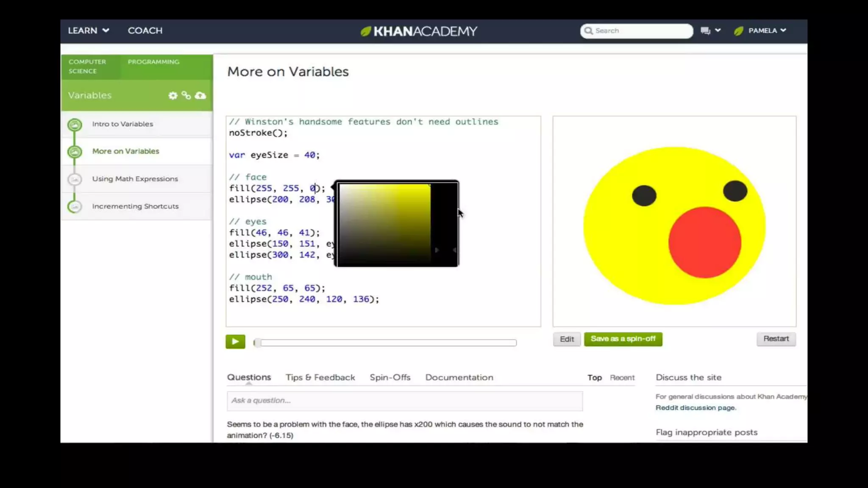Click the Save as a spin-off button
The height and width of the screenshot is (488, 868).
coord(623,339)
